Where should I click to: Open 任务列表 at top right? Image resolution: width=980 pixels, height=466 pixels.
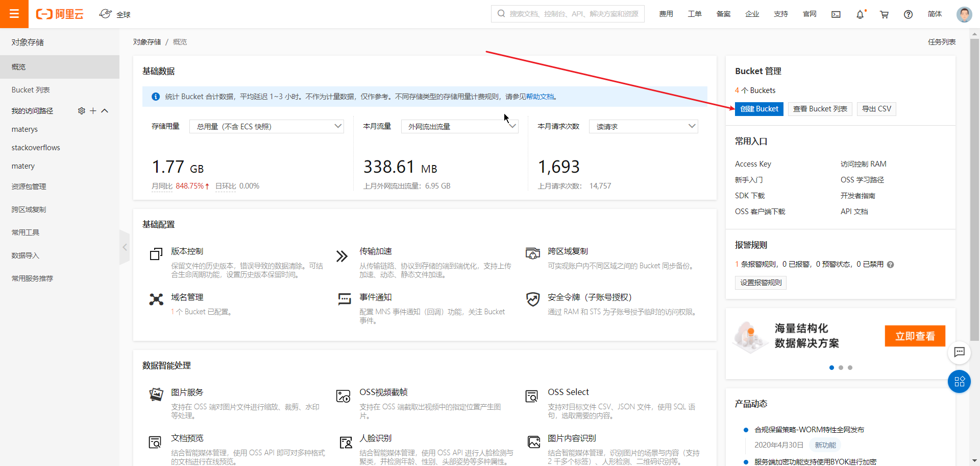[x=941, y=42]
